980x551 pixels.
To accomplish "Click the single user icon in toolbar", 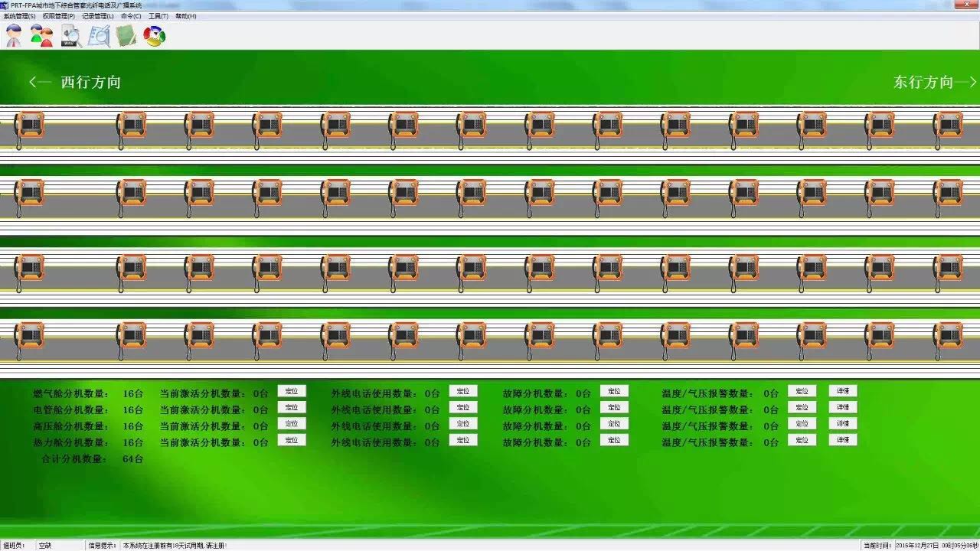I will (14, 35).
